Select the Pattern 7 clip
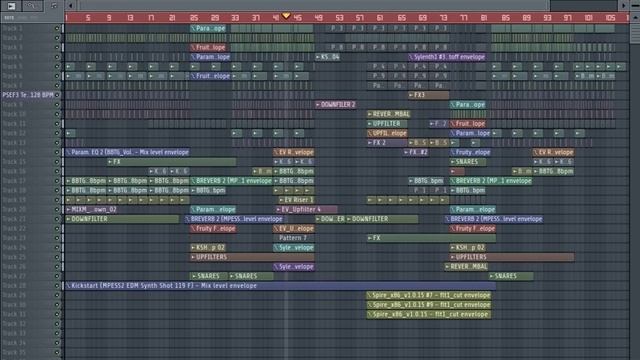 (293, 238)
